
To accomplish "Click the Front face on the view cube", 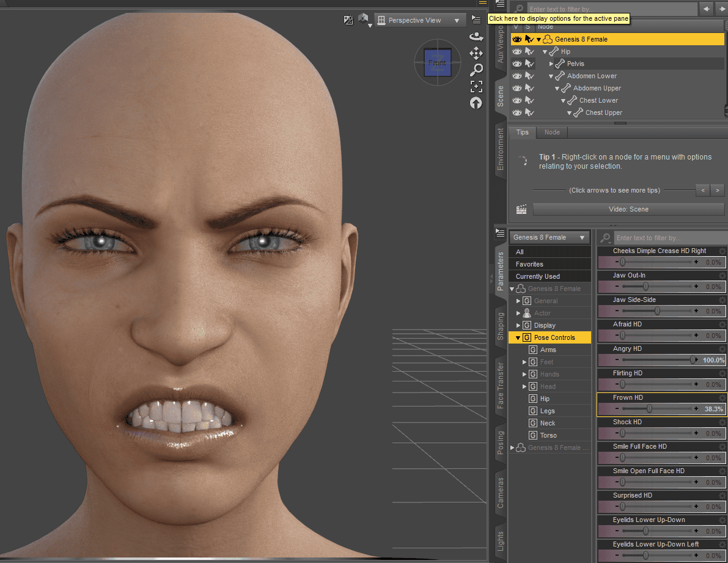I will coord(437,62).
